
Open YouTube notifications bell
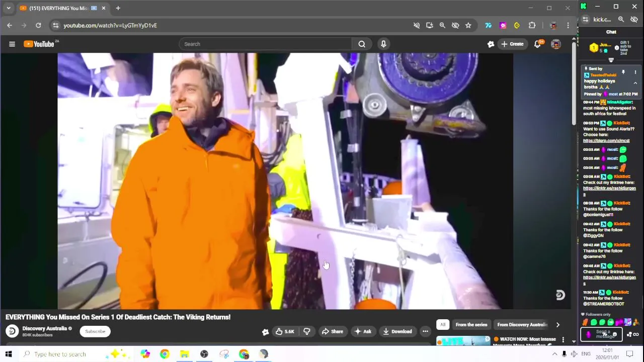tap(537, 44)
